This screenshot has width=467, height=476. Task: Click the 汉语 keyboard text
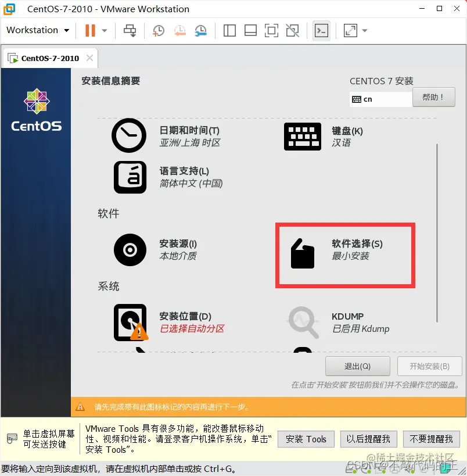coord(341,142)
